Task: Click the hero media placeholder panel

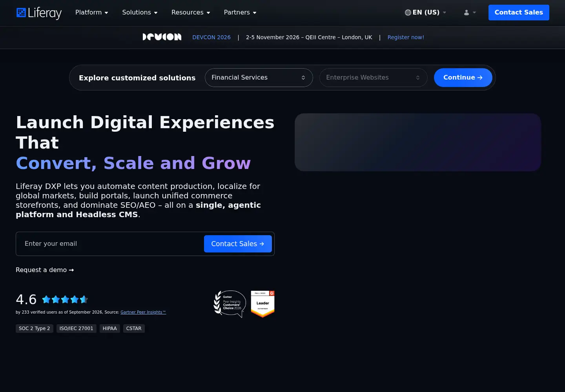Action: tap(418, 142)
